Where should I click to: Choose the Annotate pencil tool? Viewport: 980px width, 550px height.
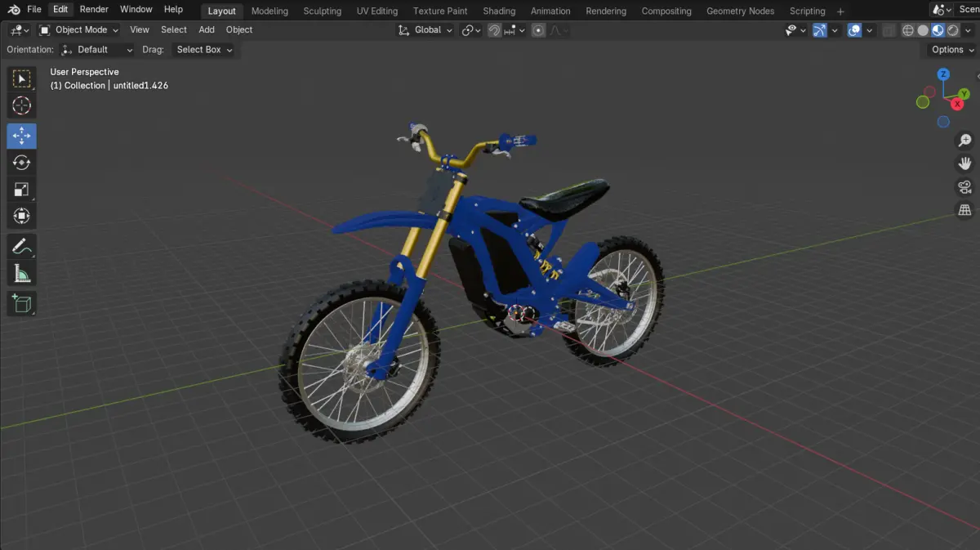[x=22, y=246]
